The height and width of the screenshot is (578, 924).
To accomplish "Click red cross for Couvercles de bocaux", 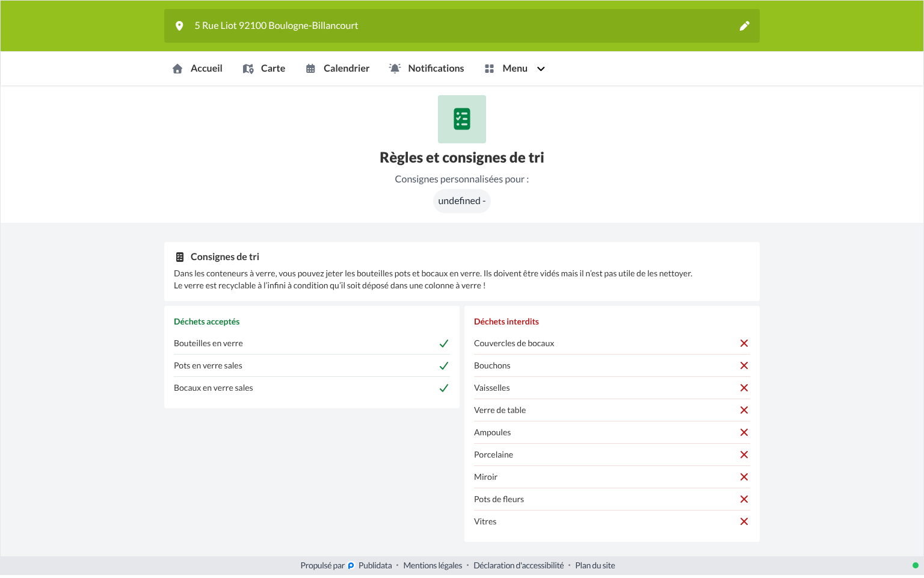I will (744, 343).
